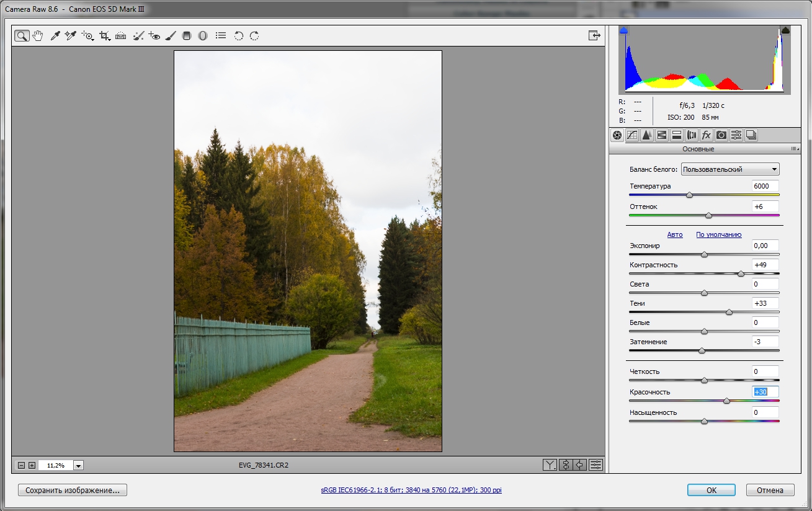812x511 pixels.
Task: Choose the Targeted Adjustment tool
Action: [x=87, y=36]
